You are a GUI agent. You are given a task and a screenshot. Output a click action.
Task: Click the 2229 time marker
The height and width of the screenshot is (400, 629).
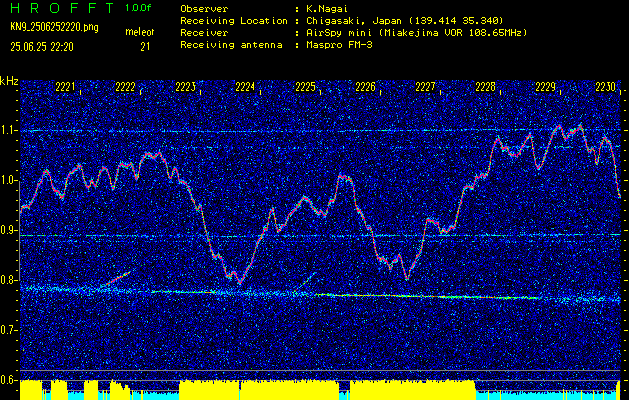546,87
